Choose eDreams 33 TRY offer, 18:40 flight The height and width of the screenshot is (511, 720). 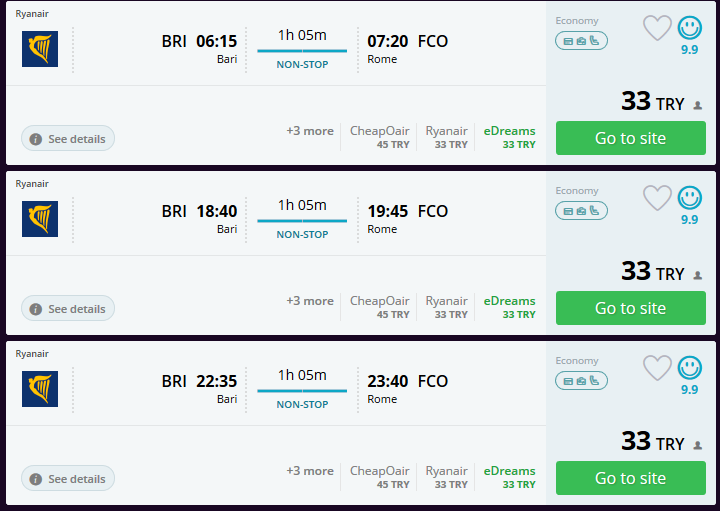click(510, 307)
